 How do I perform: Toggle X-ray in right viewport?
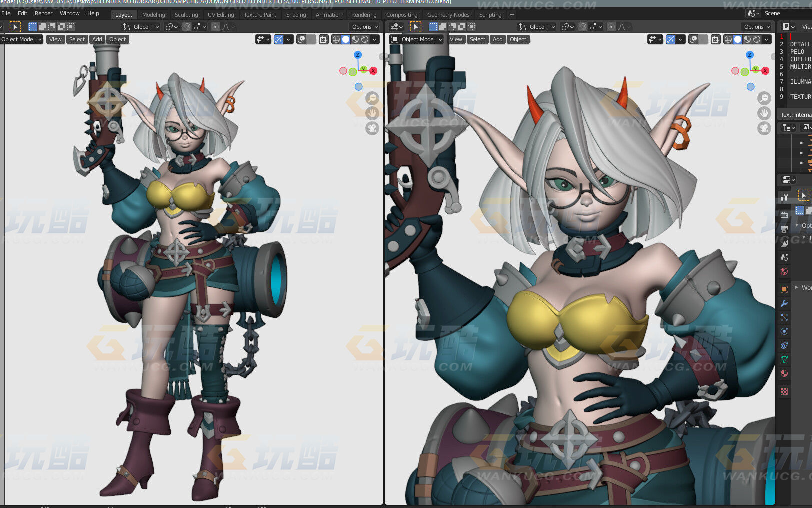[716, 39]
